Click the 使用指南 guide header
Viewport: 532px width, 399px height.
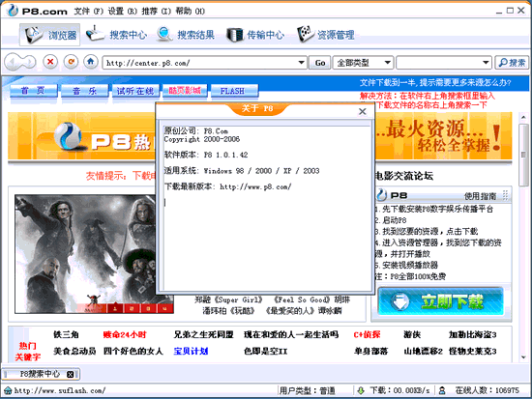[480, 196]
